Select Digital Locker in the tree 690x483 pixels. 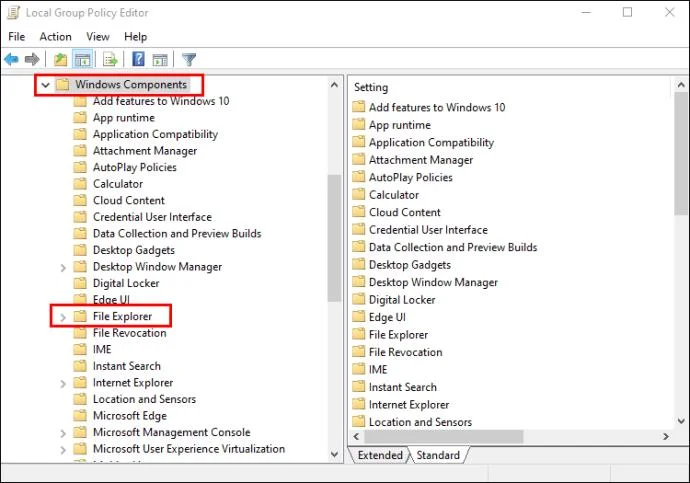click(x=126, y=283)
